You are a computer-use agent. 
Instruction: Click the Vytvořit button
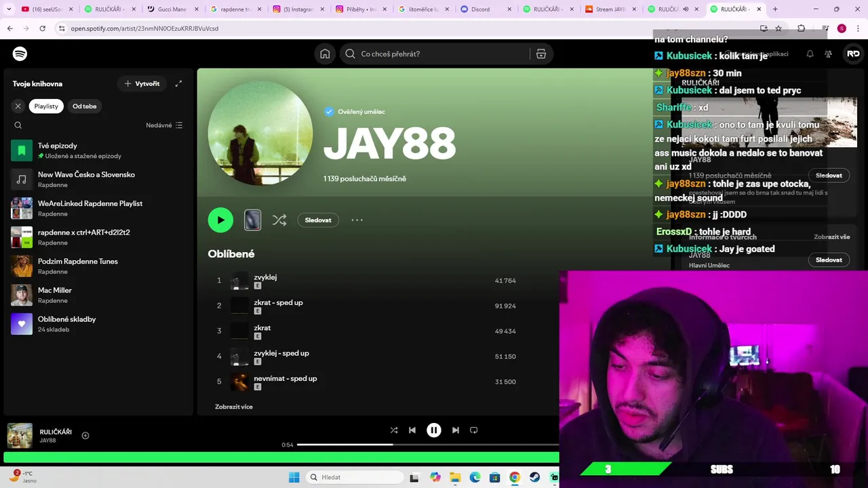pos(142,83)
